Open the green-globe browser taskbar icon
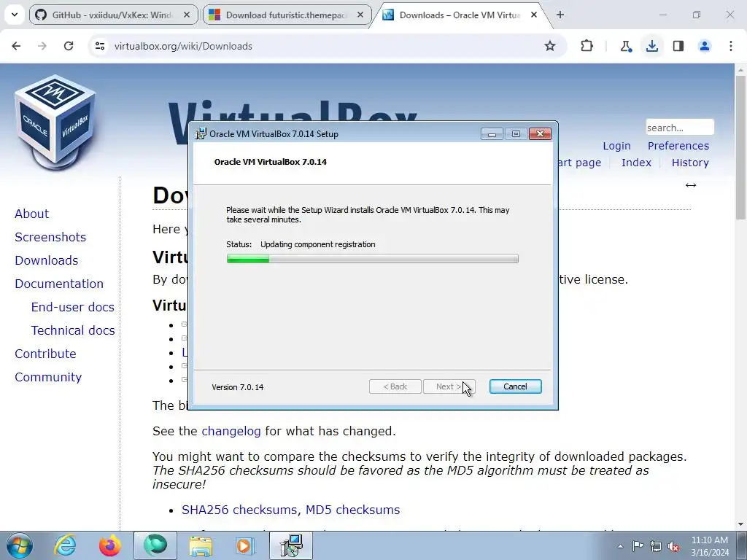This screenshot has height=560, width=747. point(155,545)
